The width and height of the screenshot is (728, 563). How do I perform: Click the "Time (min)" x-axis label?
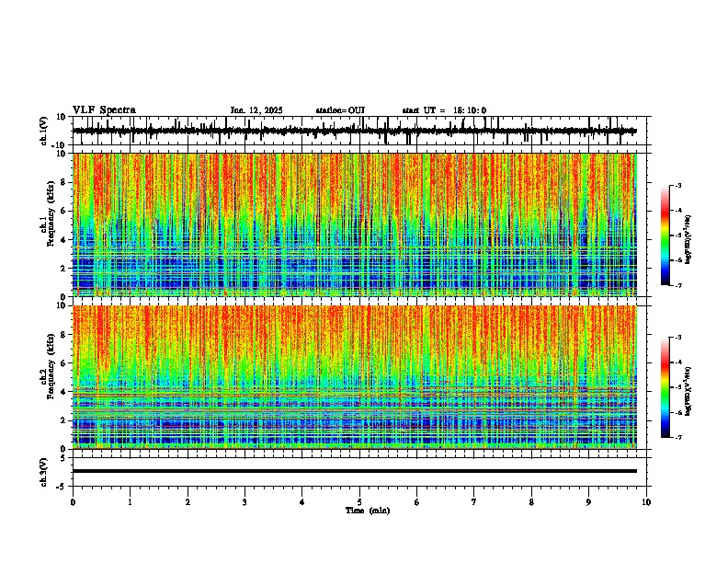point(368,511)
